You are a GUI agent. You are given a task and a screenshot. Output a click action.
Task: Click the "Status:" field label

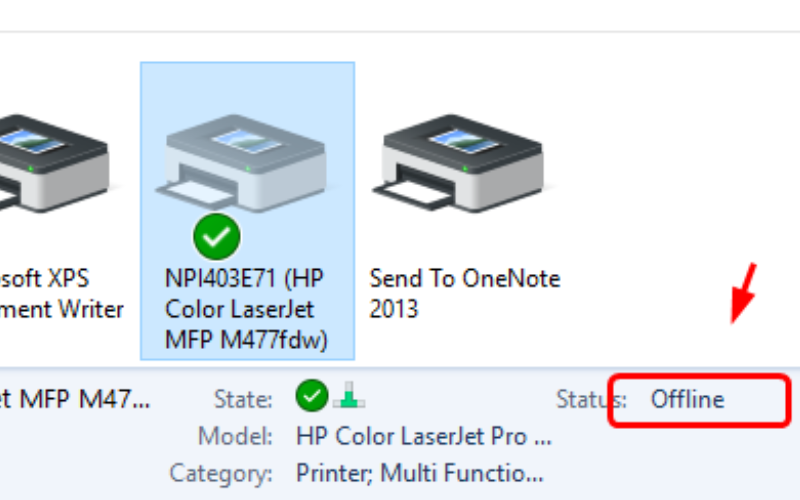591,400
